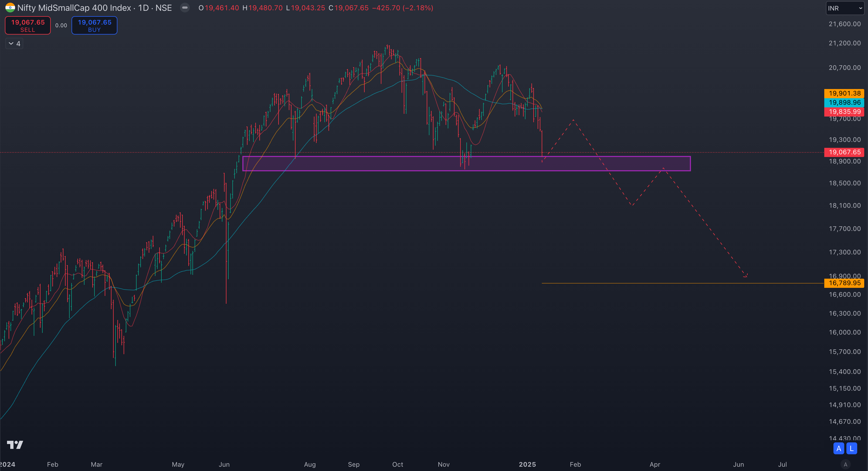Click the 18,500.00 price axis label

845,183
